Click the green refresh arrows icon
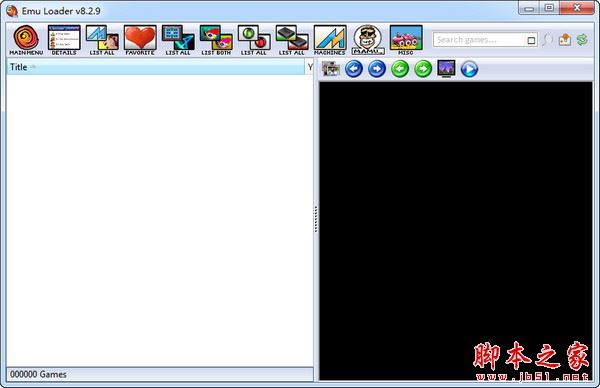The image size is (600, 388). click(x=582, y=39)
